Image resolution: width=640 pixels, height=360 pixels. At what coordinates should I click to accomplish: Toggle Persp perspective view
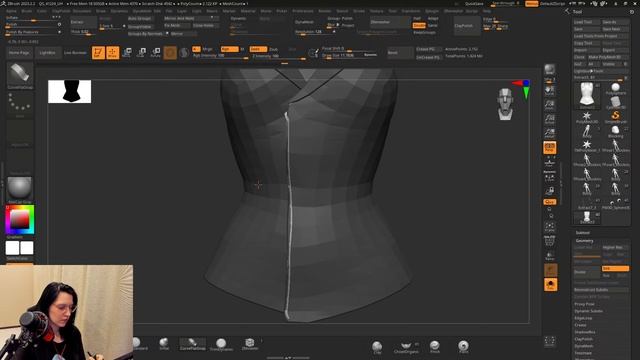tap(550, 147)
